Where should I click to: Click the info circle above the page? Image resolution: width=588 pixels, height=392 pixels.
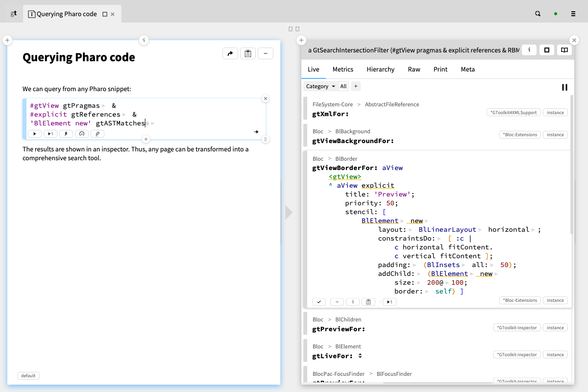[144, 40]
